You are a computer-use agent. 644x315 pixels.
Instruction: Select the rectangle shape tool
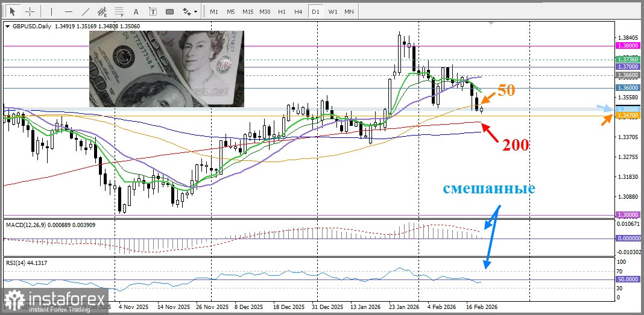click(169, 11)
